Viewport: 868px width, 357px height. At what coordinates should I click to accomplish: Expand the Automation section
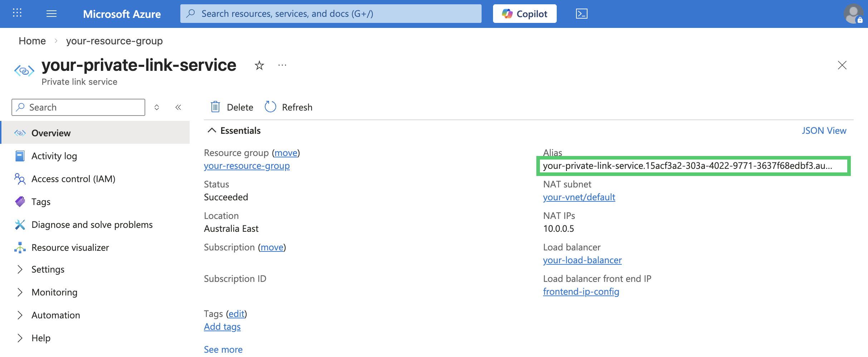[x=55, y=315]
